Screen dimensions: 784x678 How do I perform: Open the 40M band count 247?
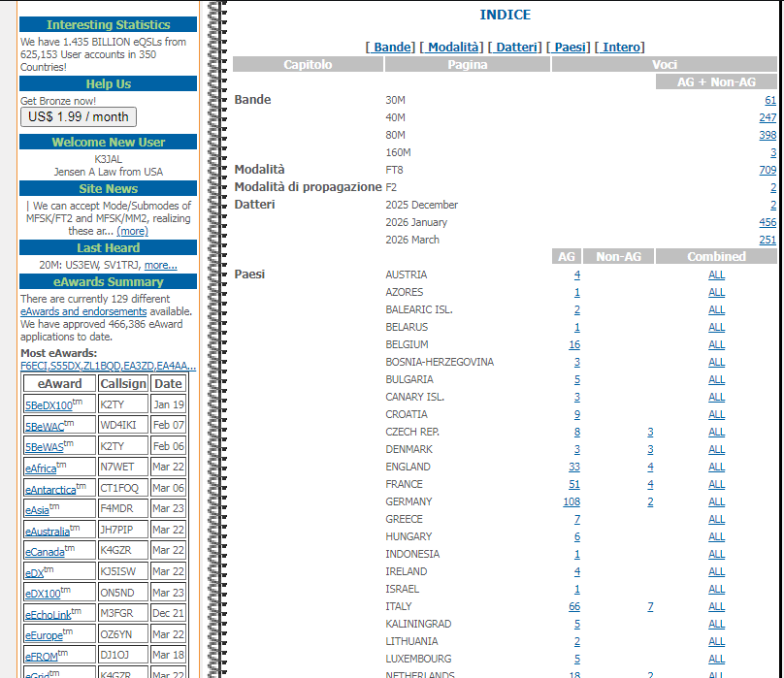(768, 117)
